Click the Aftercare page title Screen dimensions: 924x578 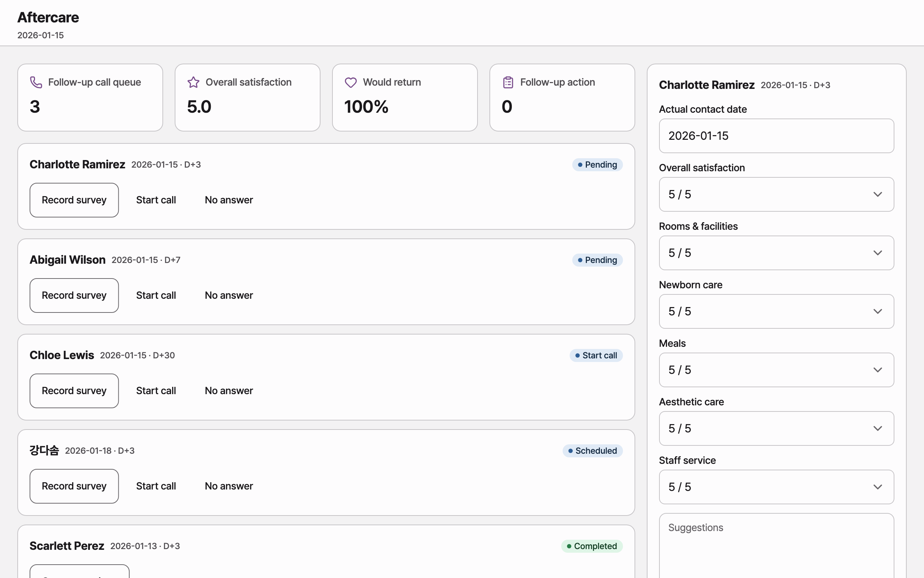48,18
